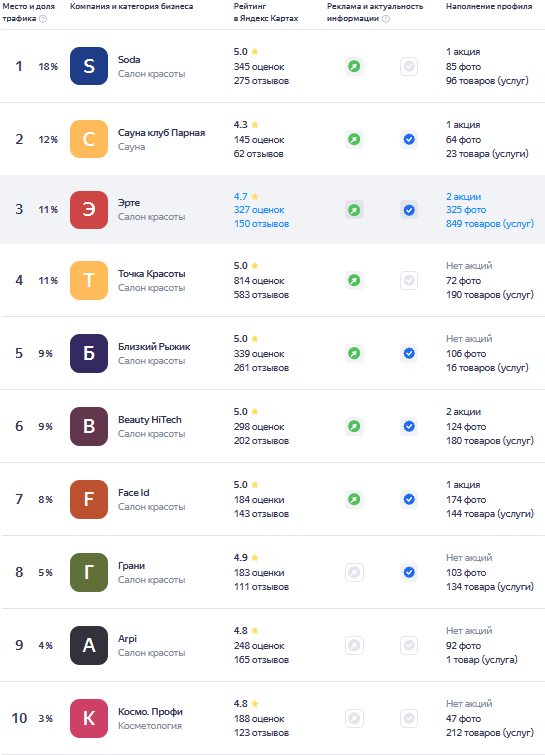Screen dimensions: 545x755
Task: Click the Наполнение профиля column header
Action: point(489,6)
